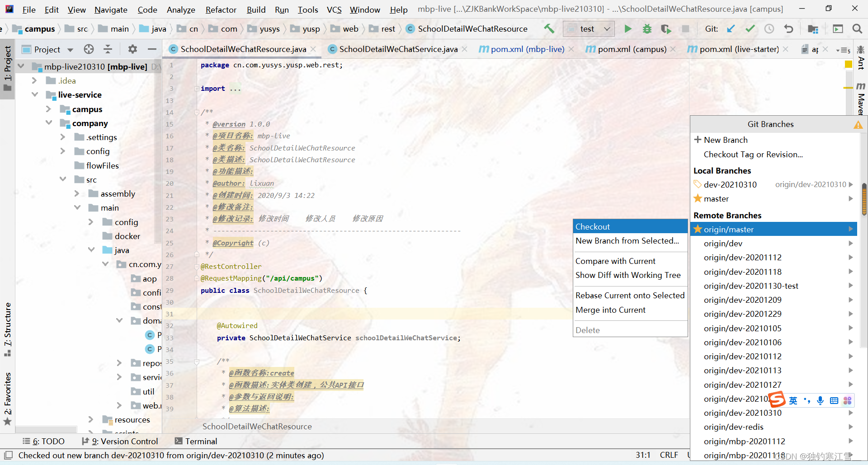Show hidden editor tabs list icon
This screenshot has width=868, height=465.
[x=843, y=50]
